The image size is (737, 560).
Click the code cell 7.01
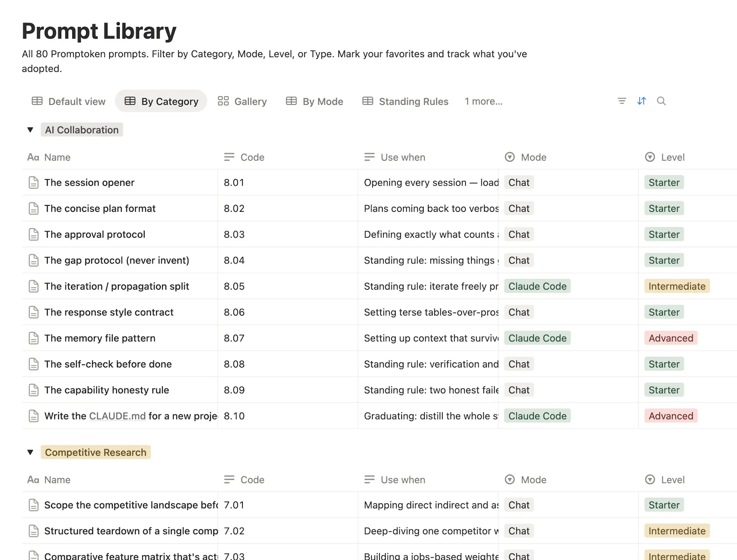(x=287, y=505)
